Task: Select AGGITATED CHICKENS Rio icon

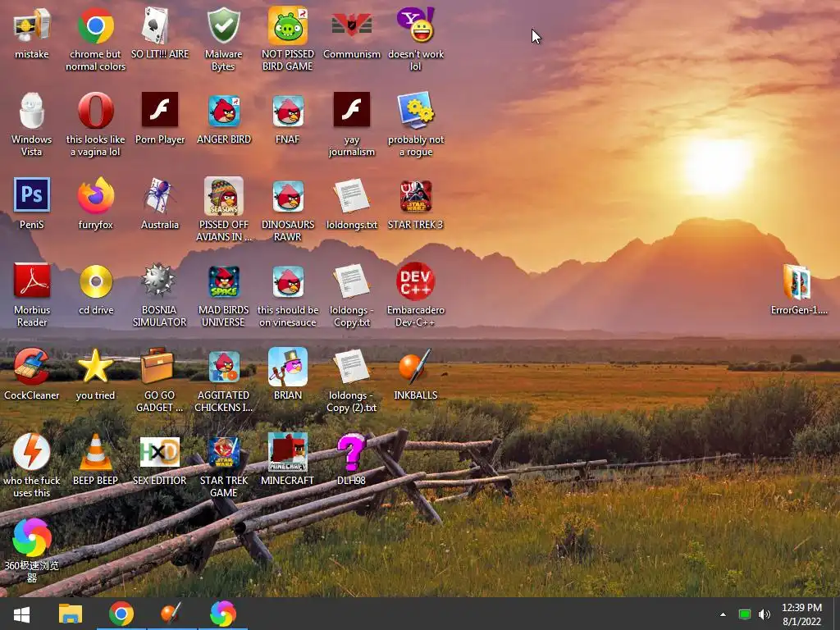Action: point(223,367)
